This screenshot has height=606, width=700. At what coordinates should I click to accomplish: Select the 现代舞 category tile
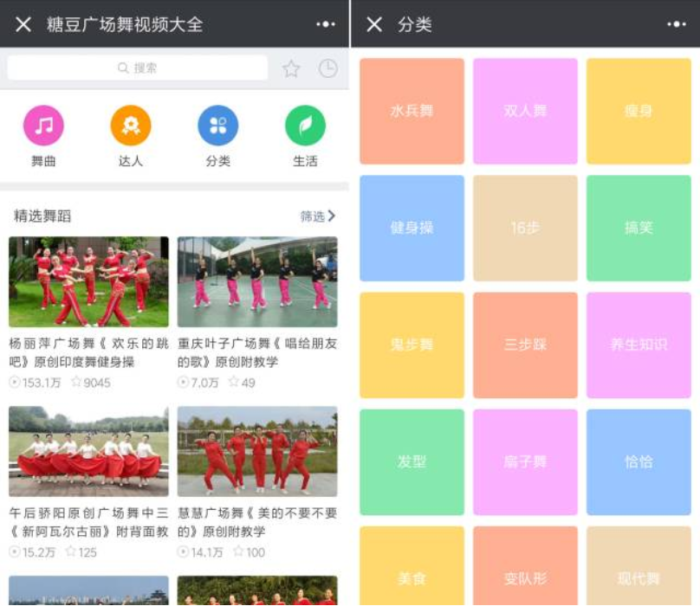click(x=638, y=566)
